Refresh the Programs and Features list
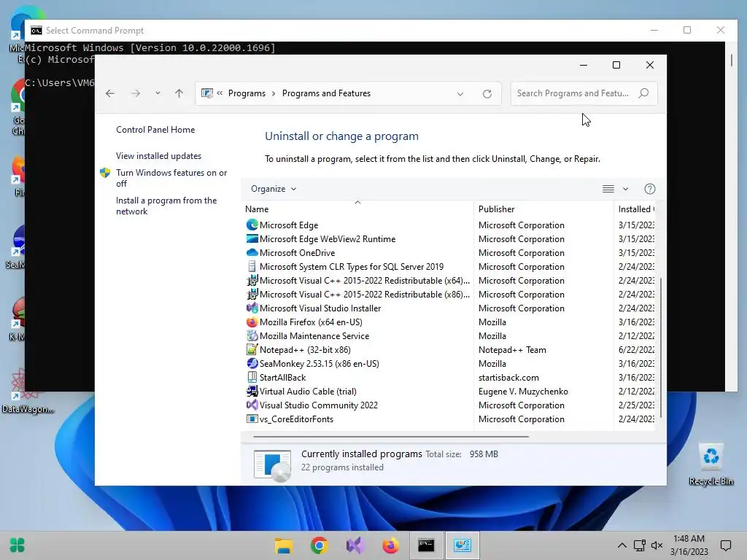The width and height of the screenshot is (747, 560). tap(487, 94)
